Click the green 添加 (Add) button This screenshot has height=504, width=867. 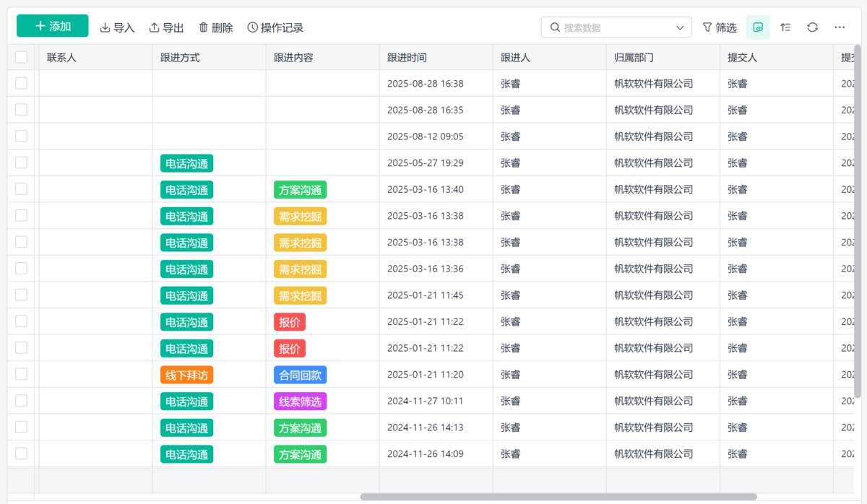tap(53, 27)
